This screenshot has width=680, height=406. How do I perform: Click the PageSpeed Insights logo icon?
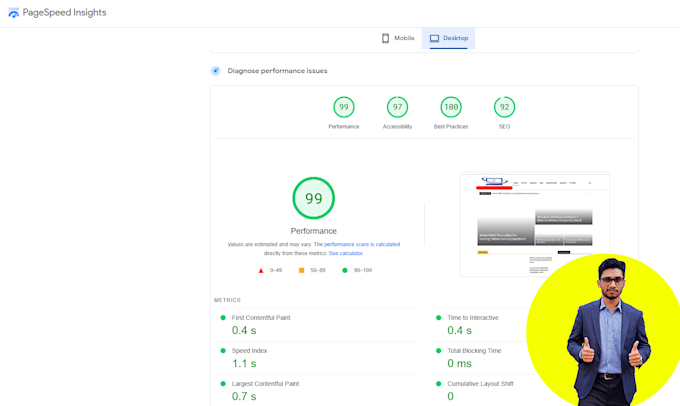13,13
